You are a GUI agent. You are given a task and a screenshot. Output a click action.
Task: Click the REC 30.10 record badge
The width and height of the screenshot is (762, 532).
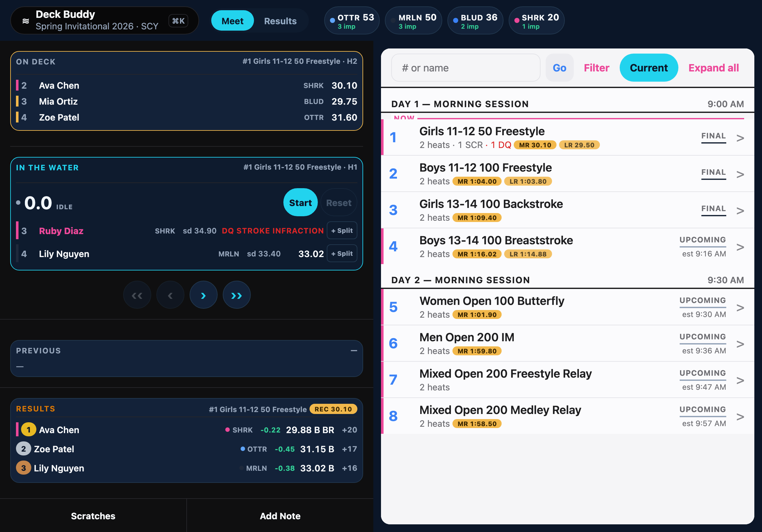[x=333, y=409]
